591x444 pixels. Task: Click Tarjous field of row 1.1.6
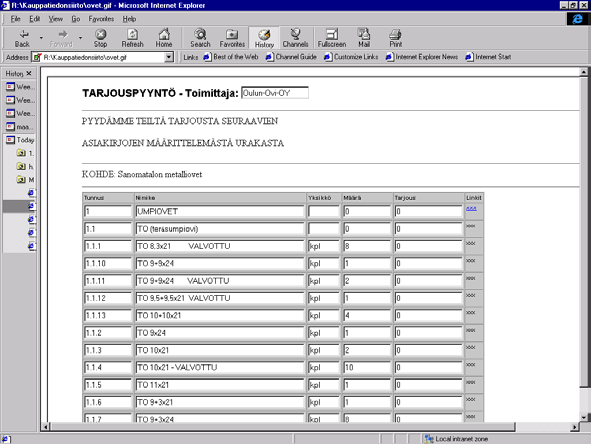428,402
